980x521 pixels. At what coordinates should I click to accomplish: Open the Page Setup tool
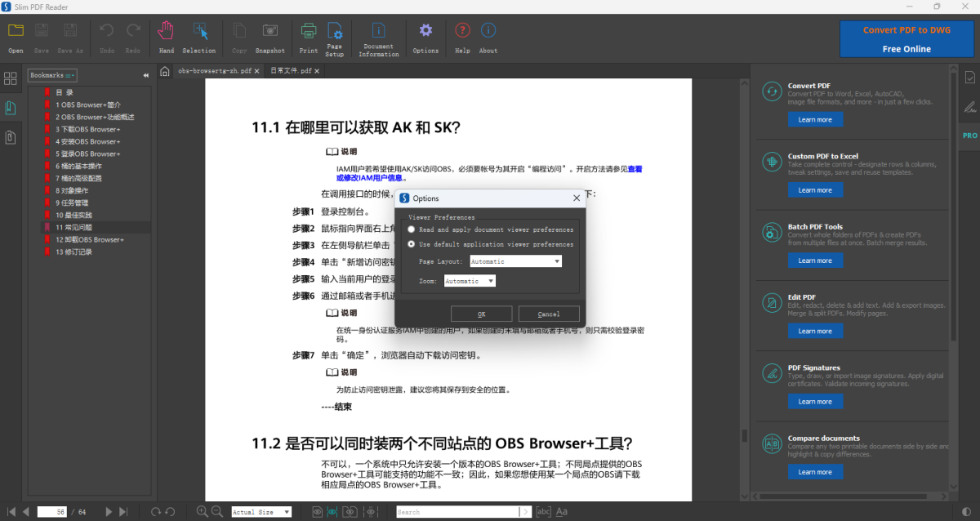(x=334, y=38)
